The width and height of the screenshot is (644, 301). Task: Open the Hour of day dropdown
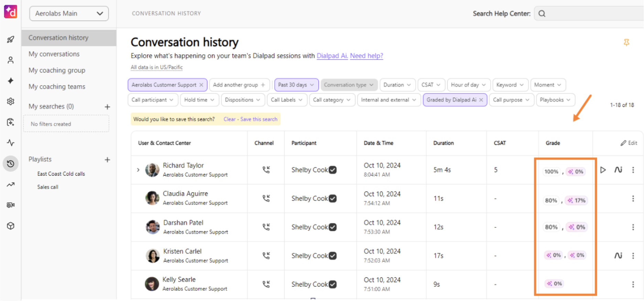click(469, 85)
